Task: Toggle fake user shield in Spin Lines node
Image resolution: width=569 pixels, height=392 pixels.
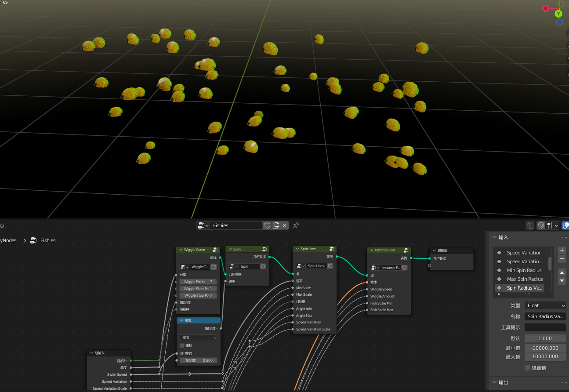Action: [330, 266]
